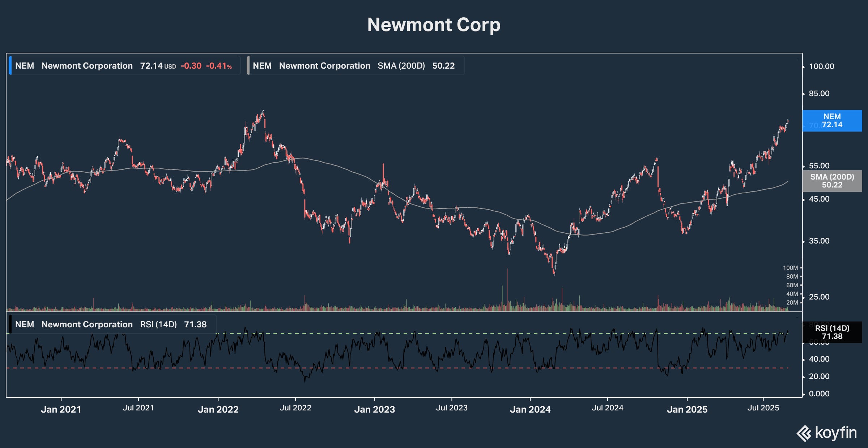Click the -0.41% price change value
Screen dimensions: 868x448
pos(219,66)
